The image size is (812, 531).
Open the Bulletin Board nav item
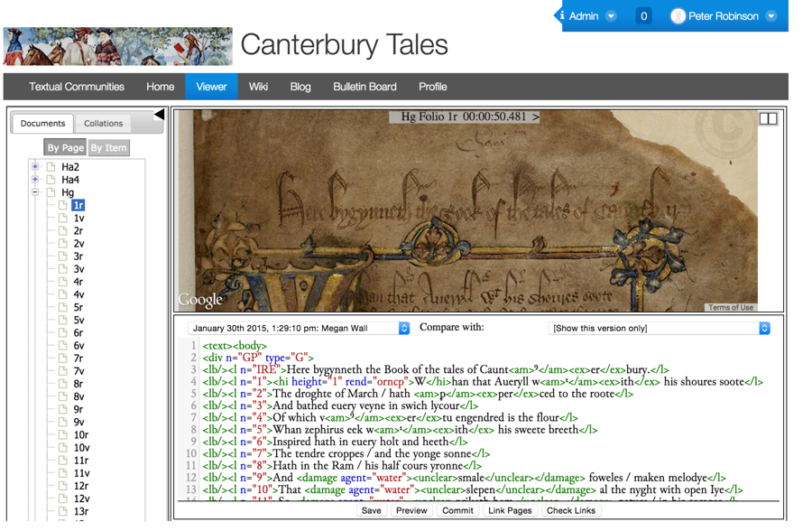pyautogui.click(x=364, y=87)
